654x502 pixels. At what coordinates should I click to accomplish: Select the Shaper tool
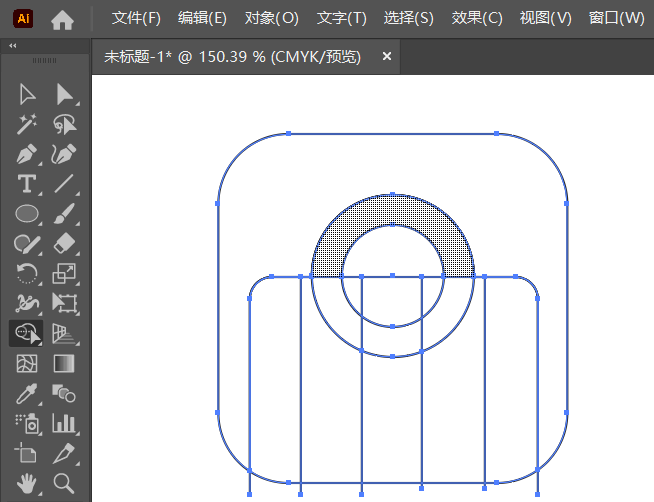coord(27,244)
